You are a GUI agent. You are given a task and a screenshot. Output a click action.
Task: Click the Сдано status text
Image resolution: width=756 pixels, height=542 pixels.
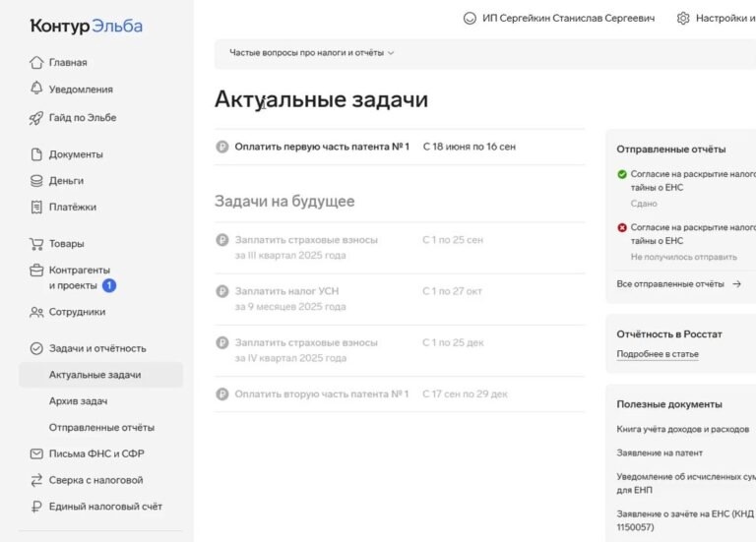(x=644, y=204)
